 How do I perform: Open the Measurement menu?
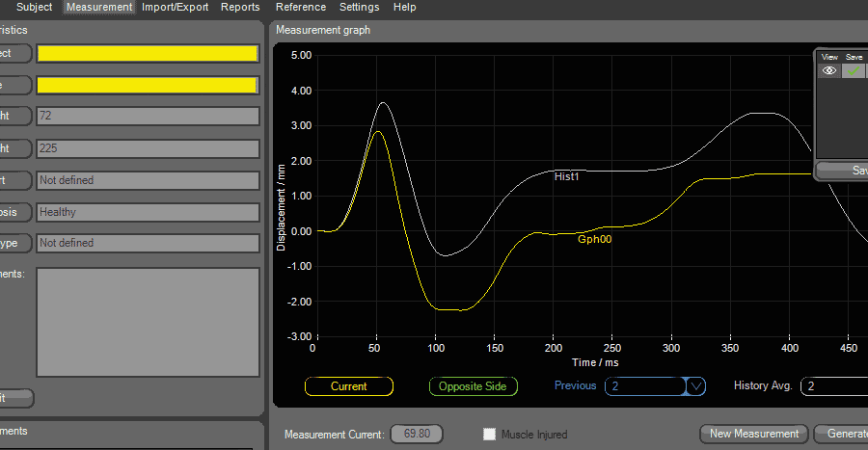coord(99,7)
